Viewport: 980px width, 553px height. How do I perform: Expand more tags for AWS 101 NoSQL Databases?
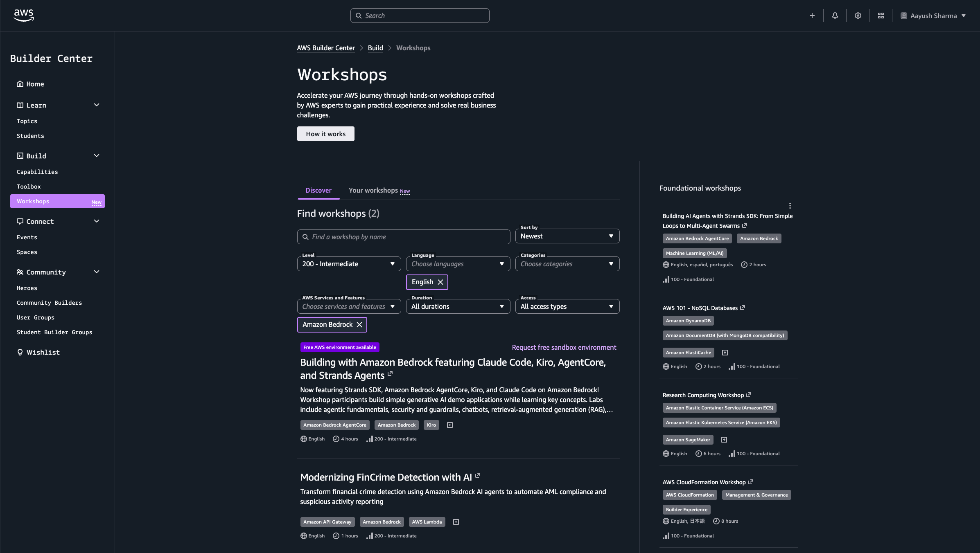(725, 353)
